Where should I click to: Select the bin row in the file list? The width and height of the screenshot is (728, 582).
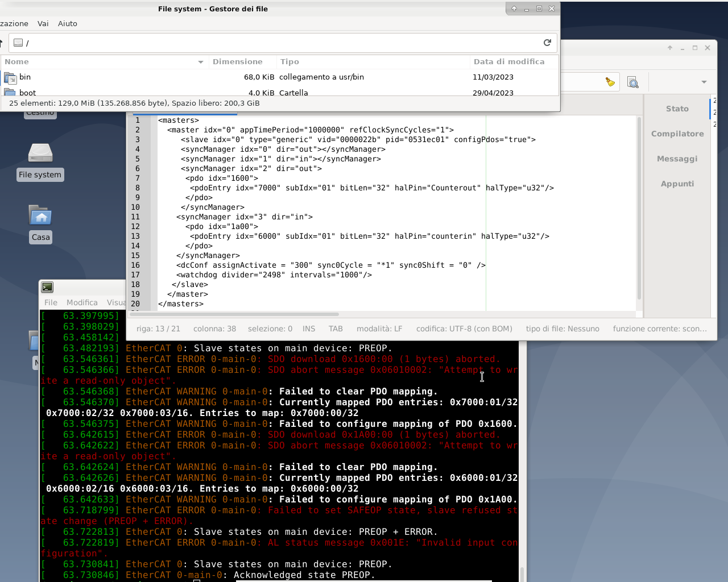[x=279, y=77]
